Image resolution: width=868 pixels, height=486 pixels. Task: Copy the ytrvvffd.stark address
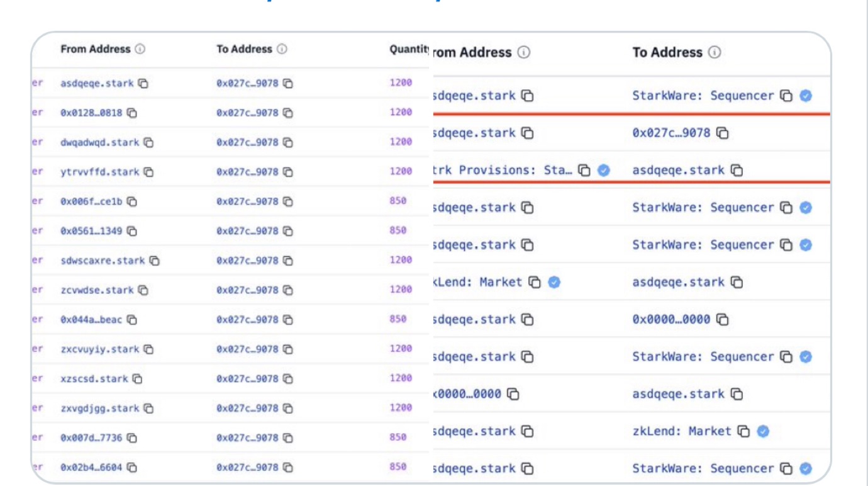pos(149,172)
